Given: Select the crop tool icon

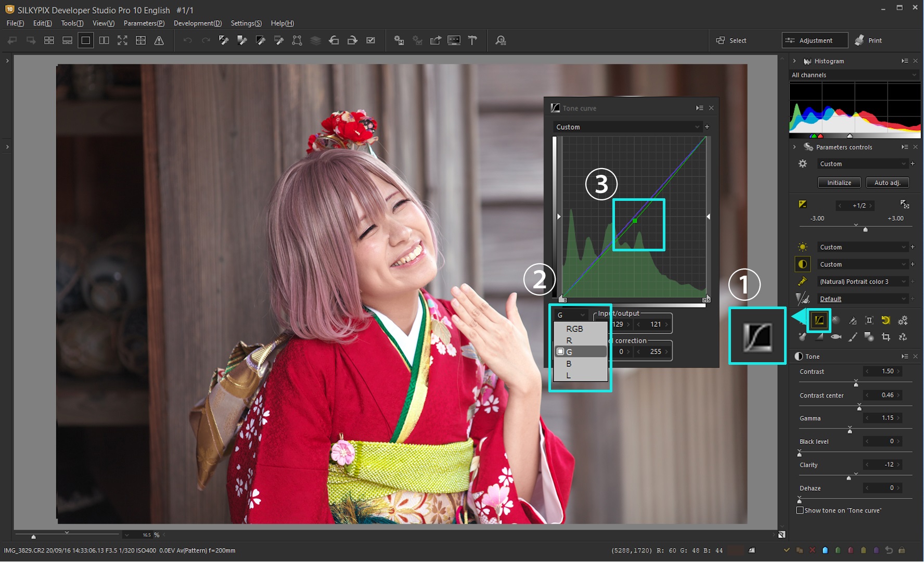Looking at the screenshot, I should [886, 337].
